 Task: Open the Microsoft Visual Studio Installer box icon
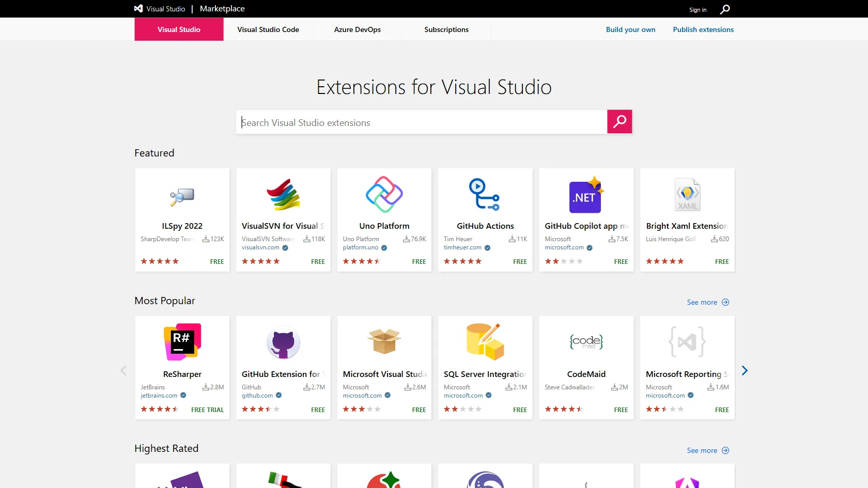(384, 341)
